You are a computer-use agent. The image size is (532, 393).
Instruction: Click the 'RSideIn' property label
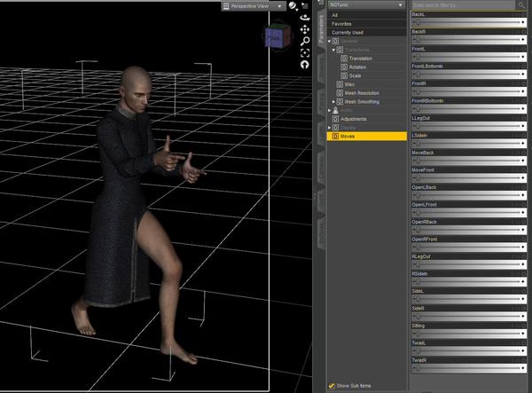[x=419, y=274]
